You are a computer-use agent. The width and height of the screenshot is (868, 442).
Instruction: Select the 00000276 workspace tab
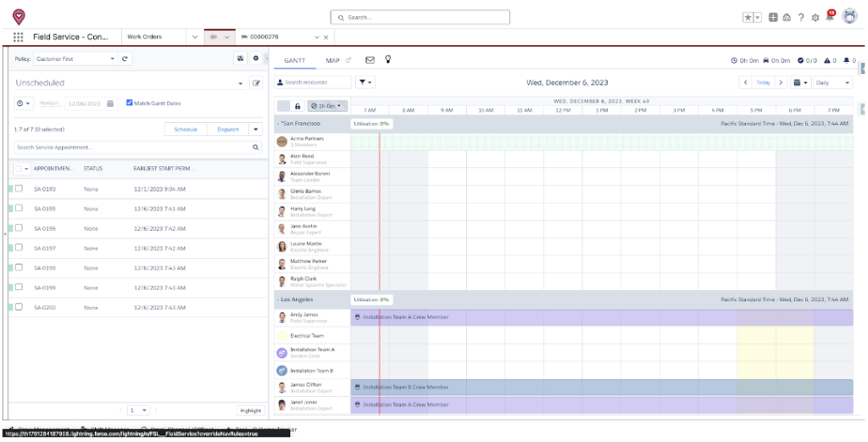264,37
